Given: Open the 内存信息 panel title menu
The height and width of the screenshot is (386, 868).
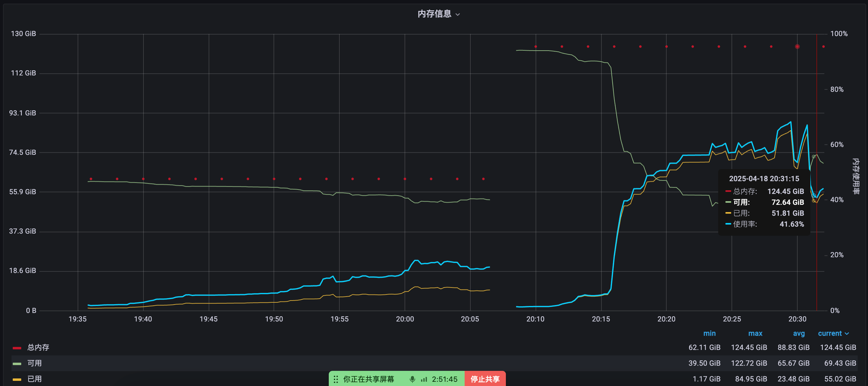Looking at the screenshot, I should (x=434, y=14).
